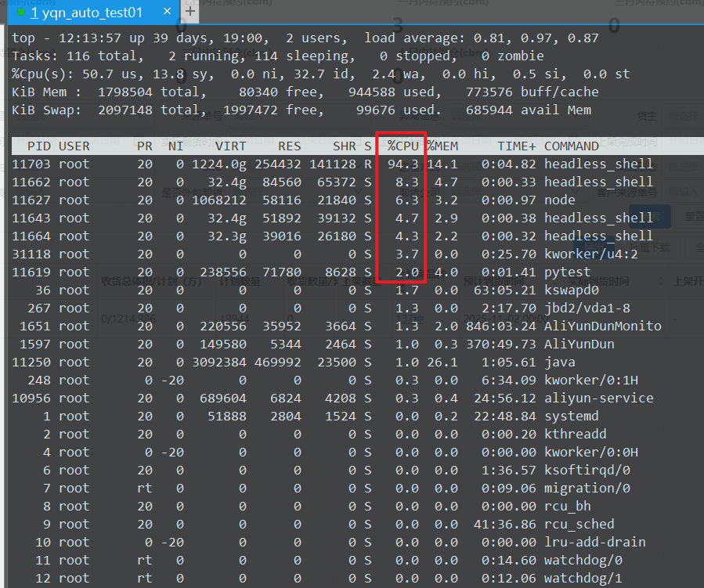Click the systemd process command

[572, 416]
